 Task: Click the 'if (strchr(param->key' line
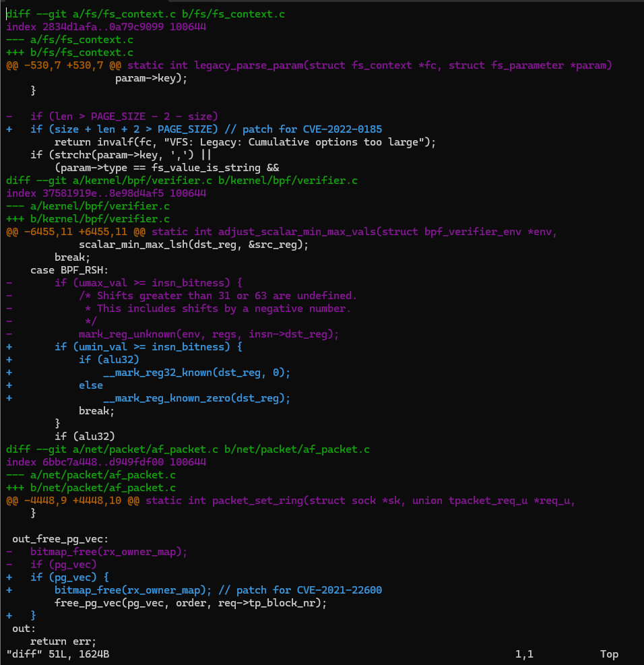(121, 155)
